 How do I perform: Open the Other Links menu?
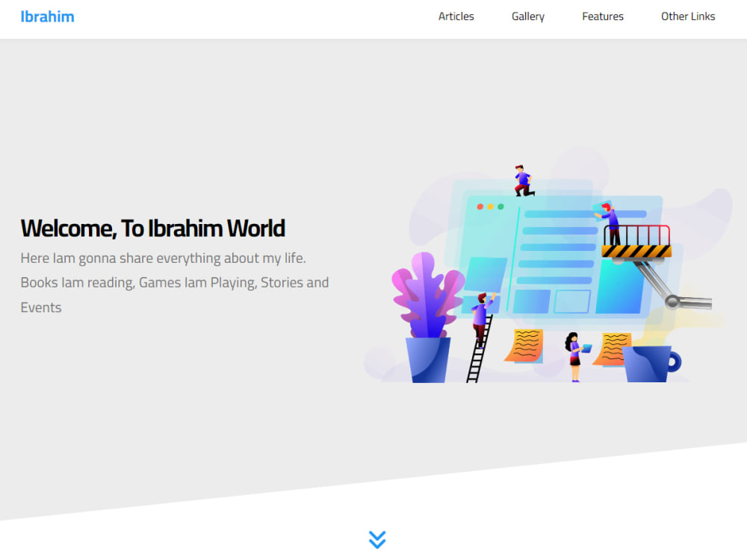688,16
